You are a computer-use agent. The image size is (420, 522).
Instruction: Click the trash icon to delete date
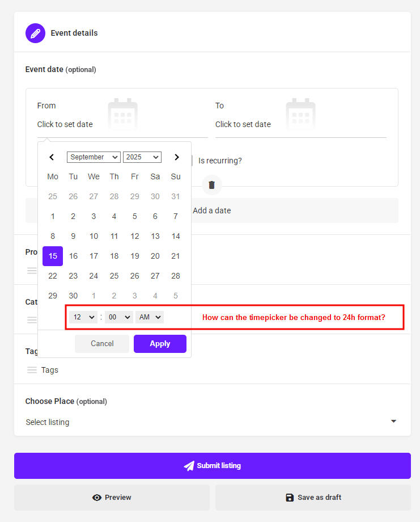click(x=211, y=185)
